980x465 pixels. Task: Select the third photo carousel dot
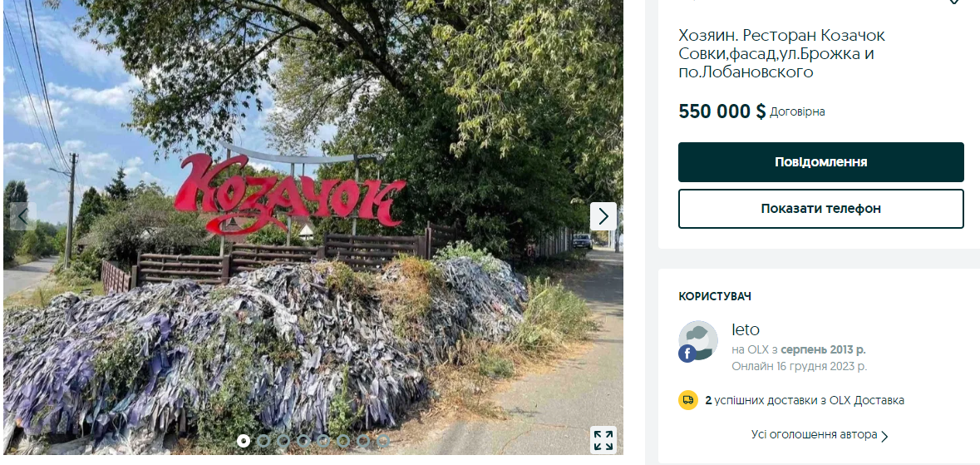click(x=283, y=441)
